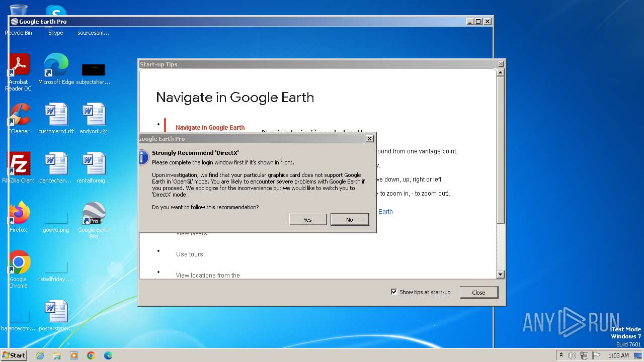Click the scroll down arrow in Start-up Tips

point(500,275)
